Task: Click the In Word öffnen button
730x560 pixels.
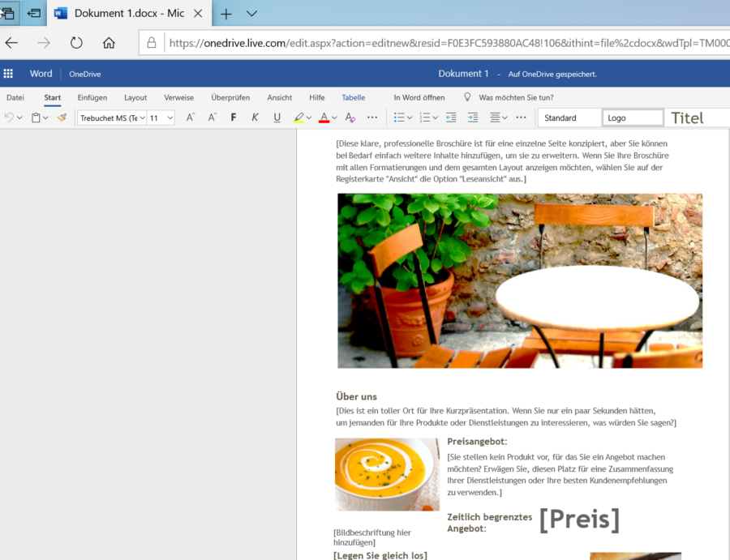Action: point(419,97)
